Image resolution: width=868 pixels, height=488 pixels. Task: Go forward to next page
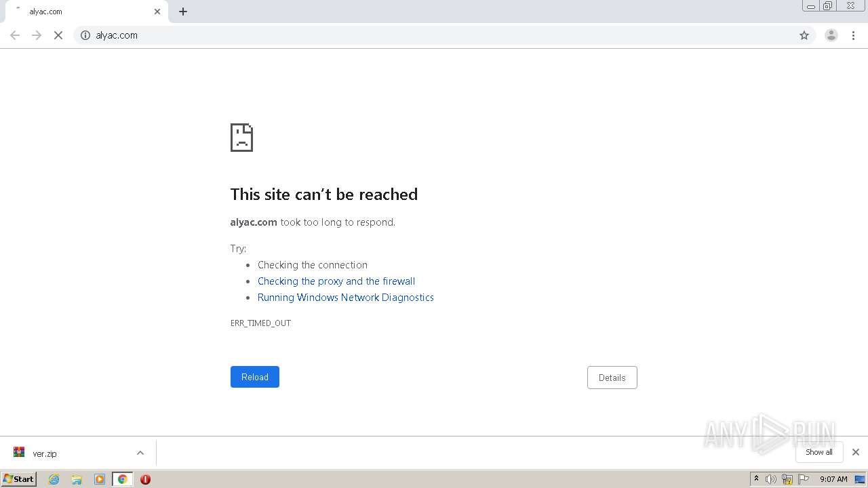coord(37,35)
